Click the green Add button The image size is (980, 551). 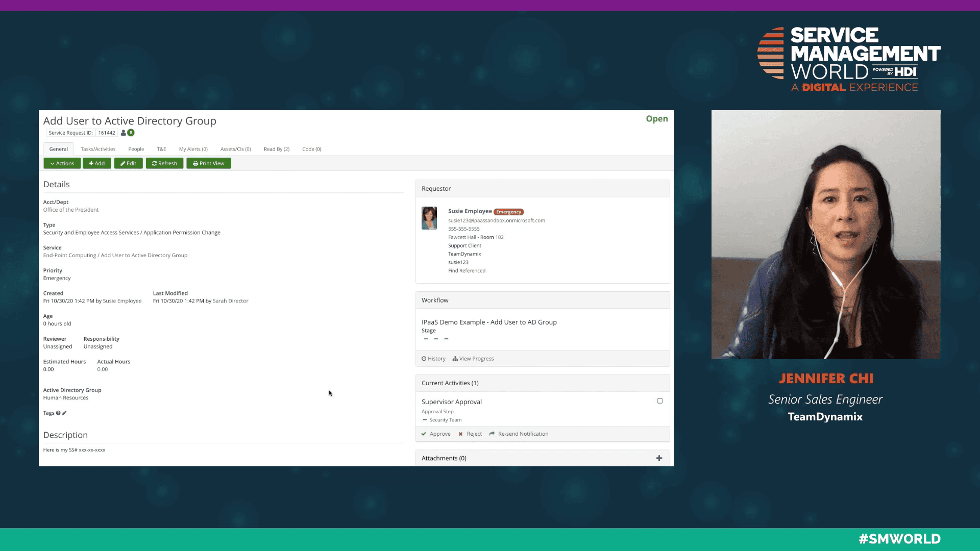click(96, 163)
